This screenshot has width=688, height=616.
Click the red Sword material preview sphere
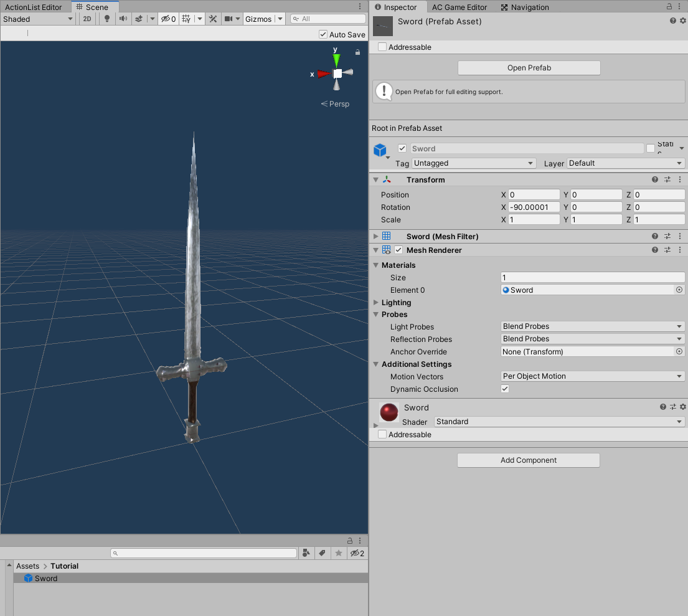click(x=389, y=412)
